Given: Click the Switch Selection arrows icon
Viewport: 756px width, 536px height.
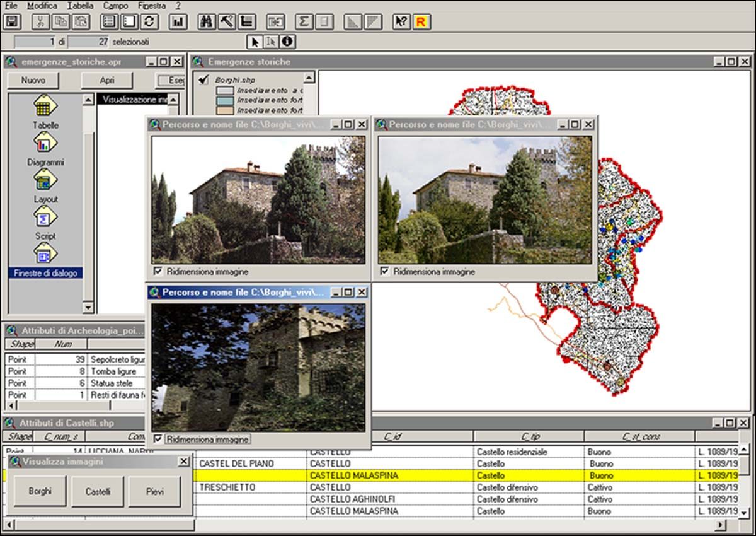Looking at the screenshot, I should tap(149, 21).
